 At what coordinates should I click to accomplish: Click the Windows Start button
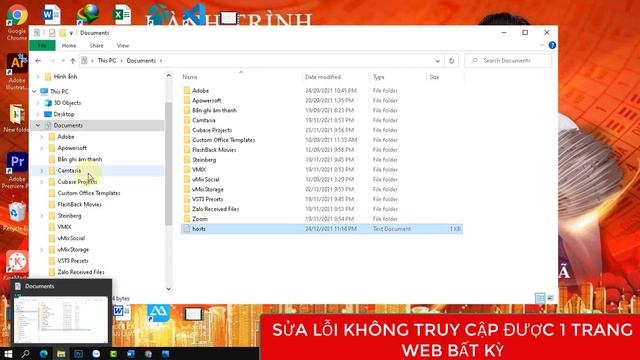[x=8, y=354]
